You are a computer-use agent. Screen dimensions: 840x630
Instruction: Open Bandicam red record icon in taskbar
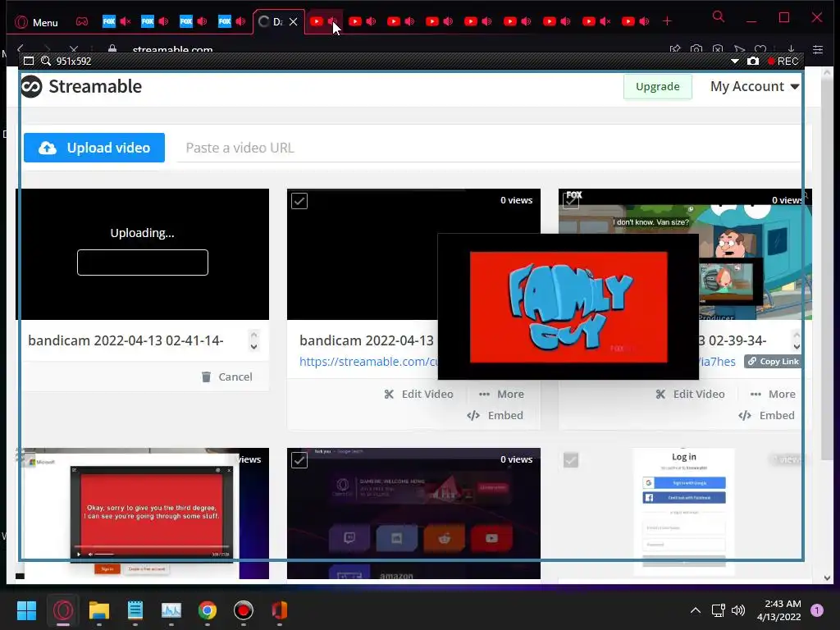243,610
